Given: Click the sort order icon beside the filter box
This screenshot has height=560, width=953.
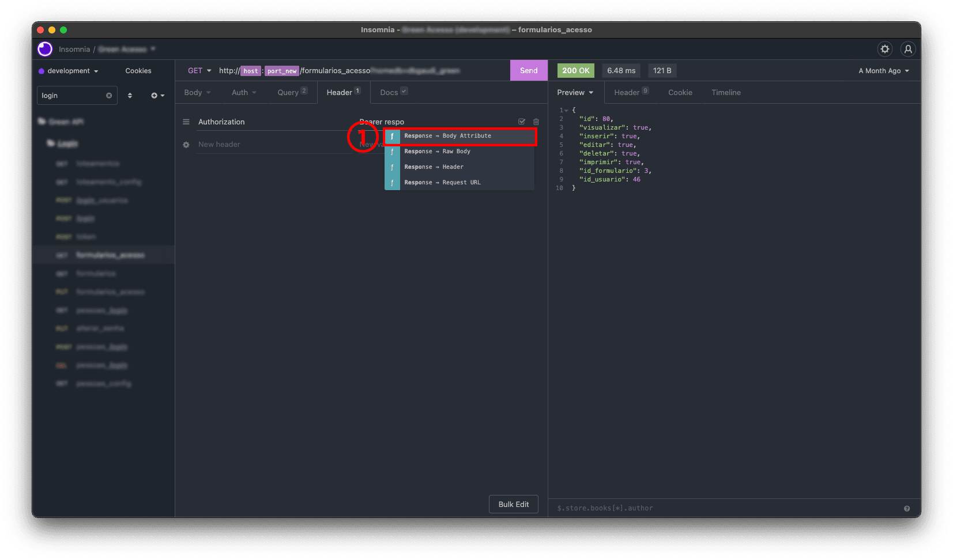Looking at the screenshot, I should pyautogui.click(x=130, y=95).
